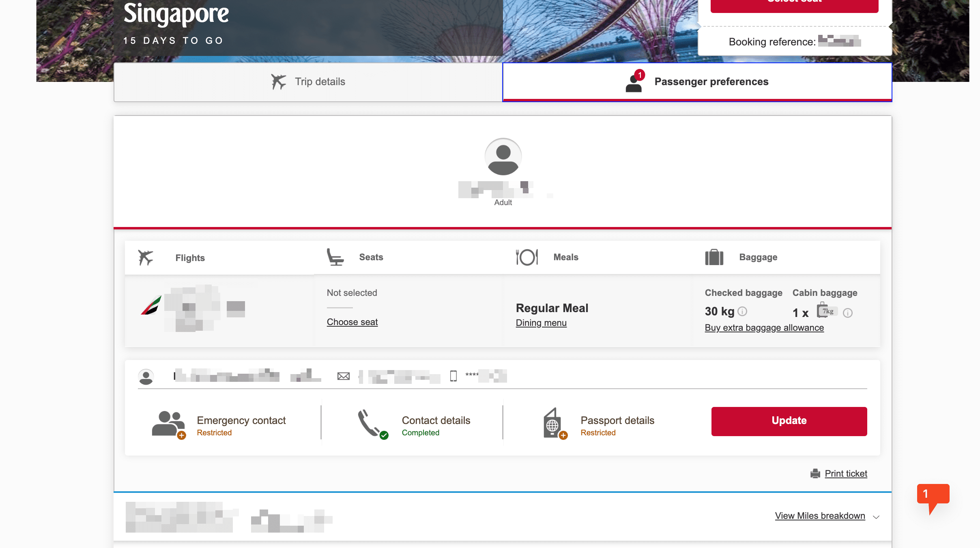Screen dimensions: 980x548
Task: Click the Emergency contact people icon
Action: [x=169, y=425]
